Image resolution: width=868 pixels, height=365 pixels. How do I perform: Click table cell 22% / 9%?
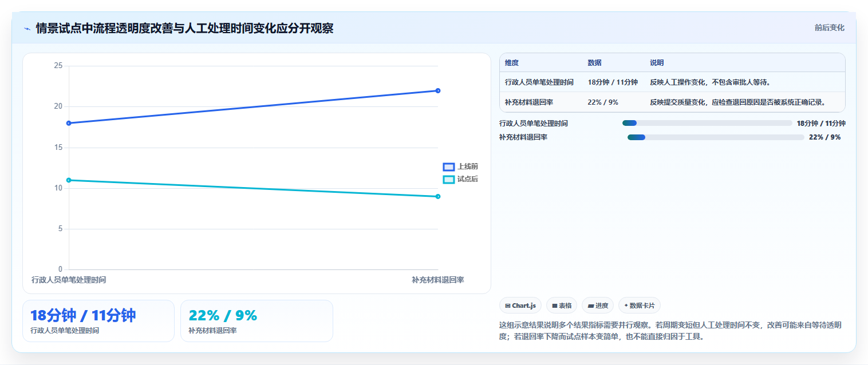point(603,102)
